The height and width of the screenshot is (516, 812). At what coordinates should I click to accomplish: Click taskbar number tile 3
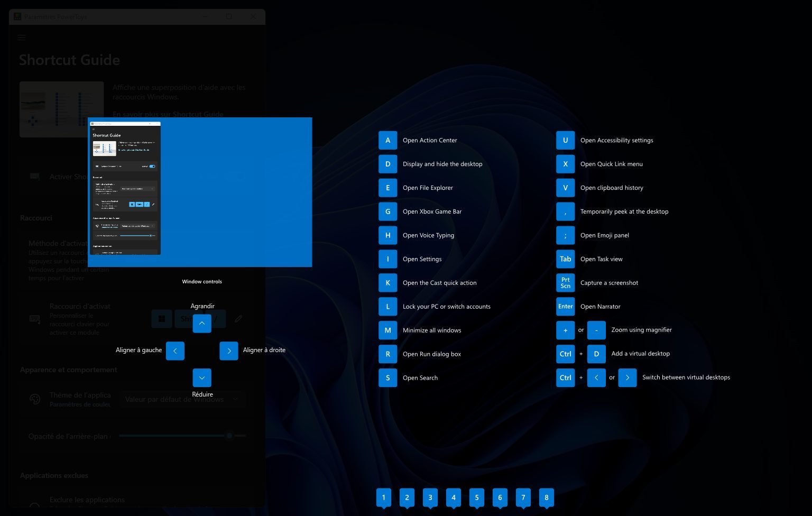click(430, 497)
